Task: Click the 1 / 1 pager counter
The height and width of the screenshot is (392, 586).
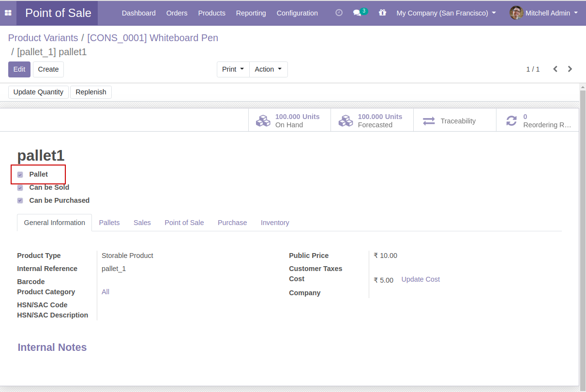Action: click(x=533, y=69)
